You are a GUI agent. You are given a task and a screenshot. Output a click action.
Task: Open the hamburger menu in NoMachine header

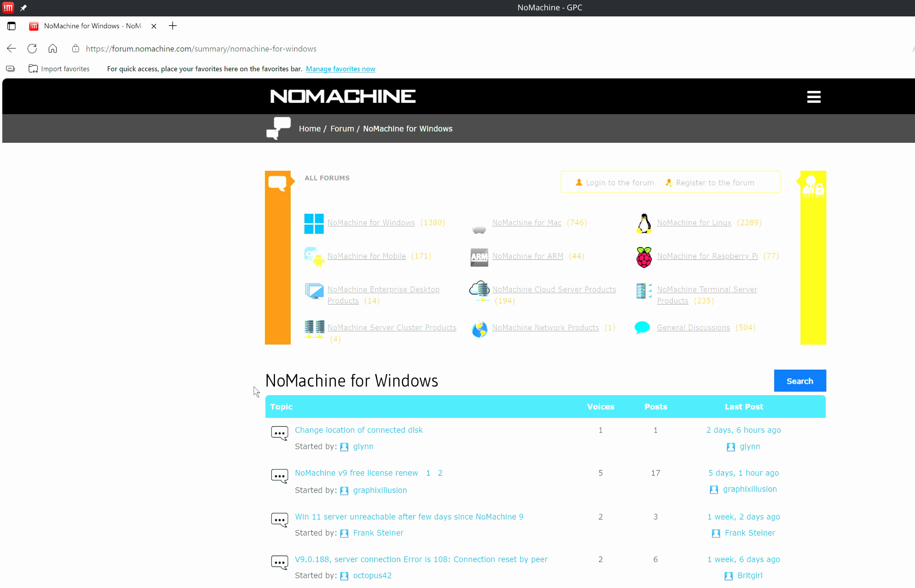point(814,97)
